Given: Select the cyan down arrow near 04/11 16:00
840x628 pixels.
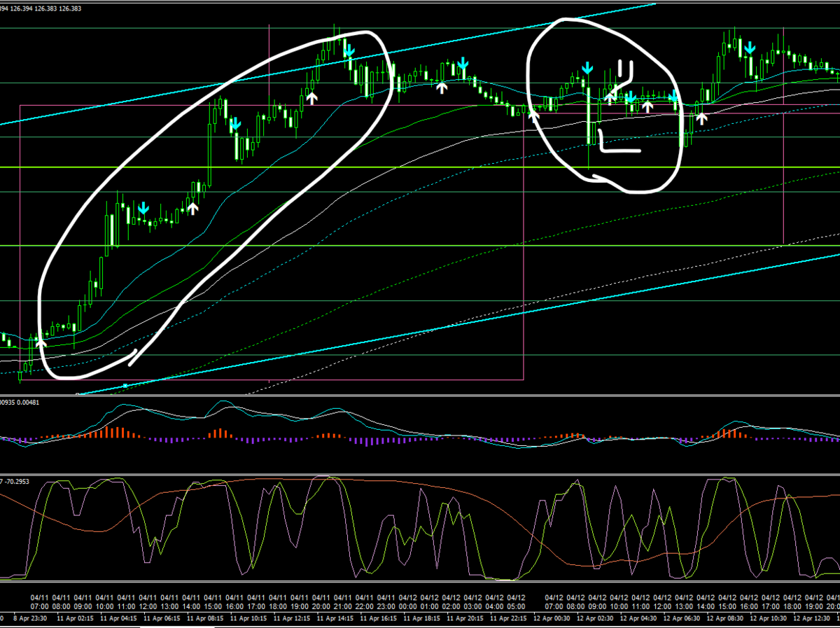Looking at the screenshot, I should point(236,123).
